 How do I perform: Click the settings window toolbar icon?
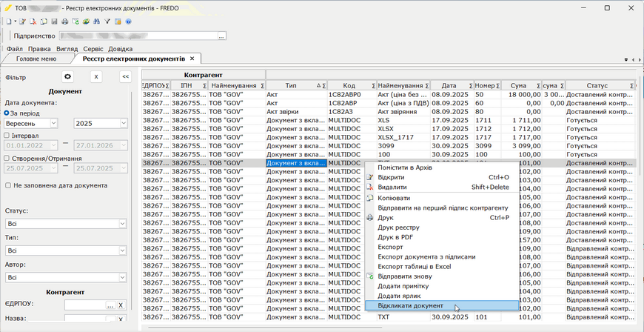click(118, 21)
